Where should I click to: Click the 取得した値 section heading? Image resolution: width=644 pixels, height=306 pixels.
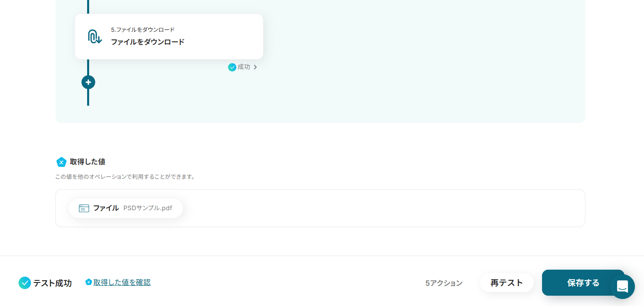[x=88, y=162]
